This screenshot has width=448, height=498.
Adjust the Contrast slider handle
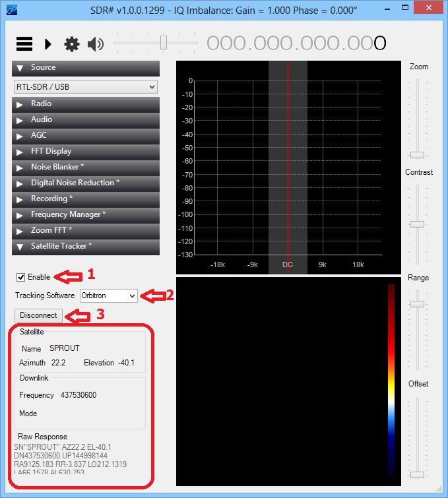[417, 224]
